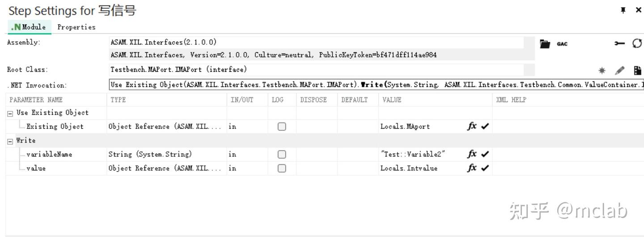Switch to the Properties tab

[x=76, y=27]
